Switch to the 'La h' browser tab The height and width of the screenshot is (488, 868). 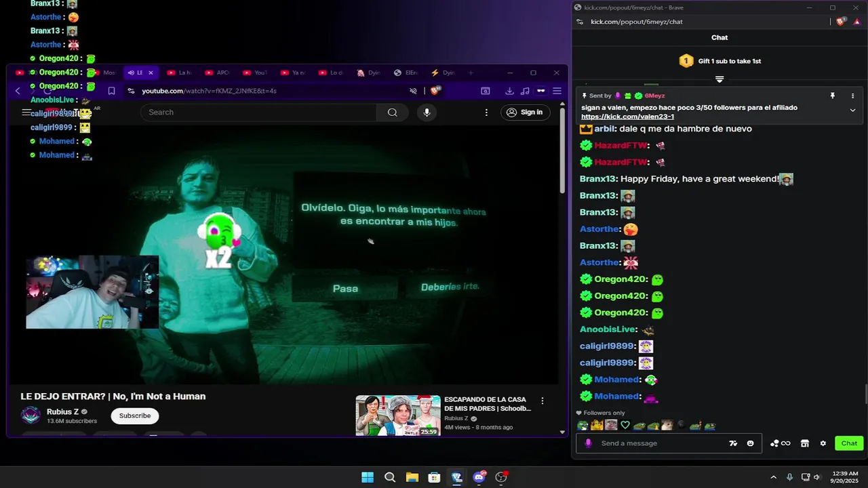tap(178, 73)
